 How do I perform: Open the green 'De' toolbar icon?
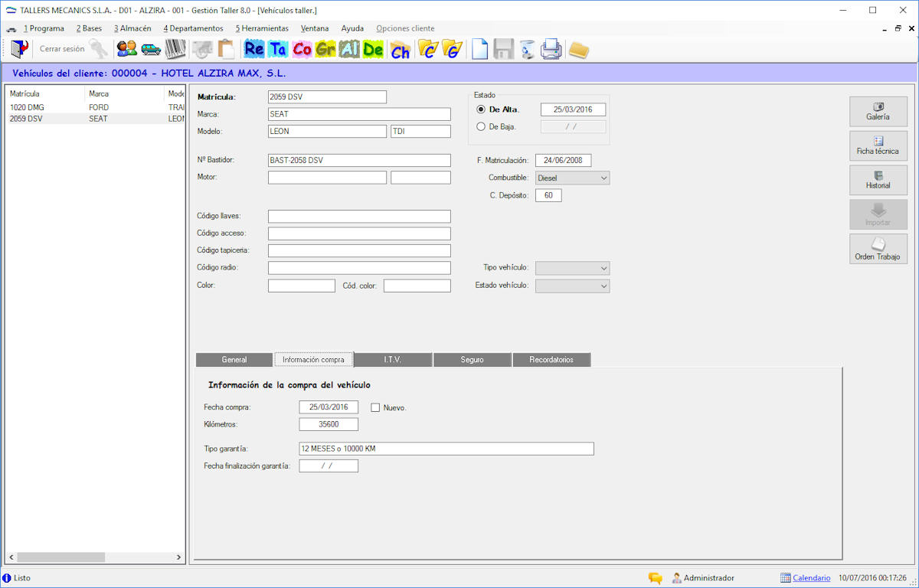tap(373, 49)
